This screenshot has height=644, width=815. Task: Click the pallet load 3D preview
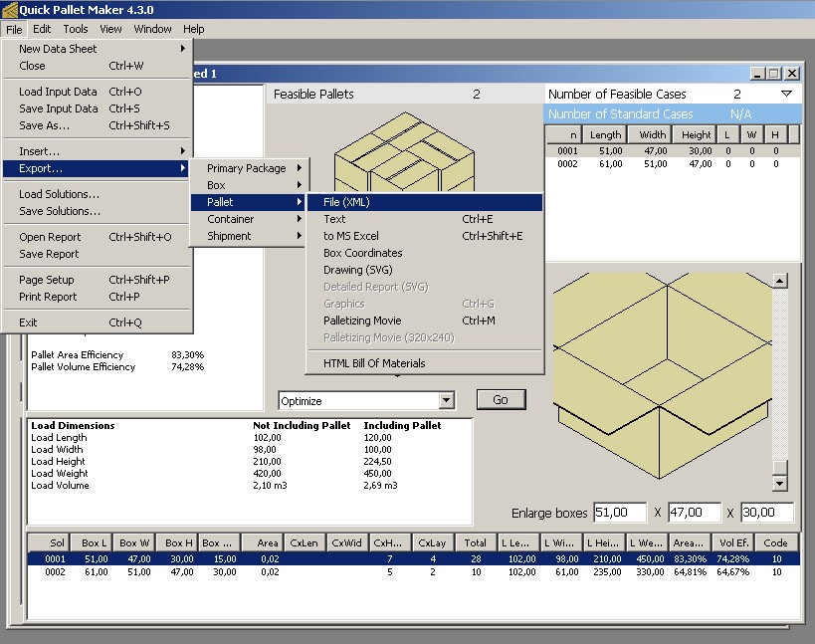404,151
